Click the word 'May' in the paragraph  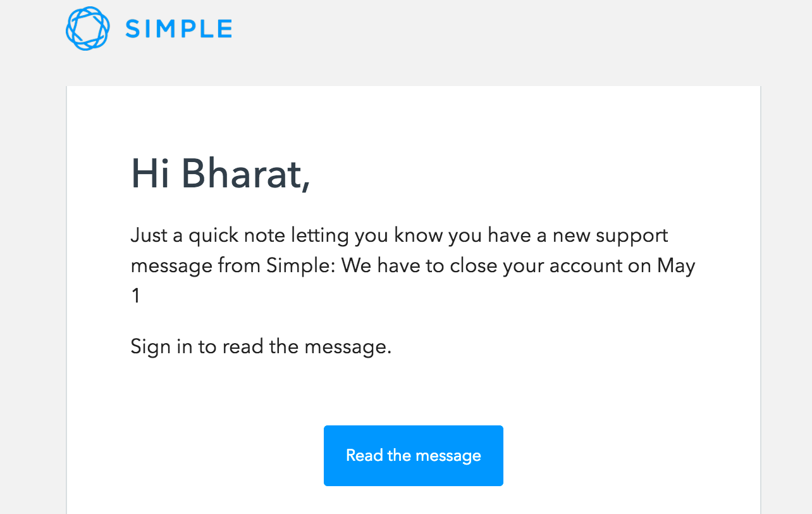pos(676,266)
